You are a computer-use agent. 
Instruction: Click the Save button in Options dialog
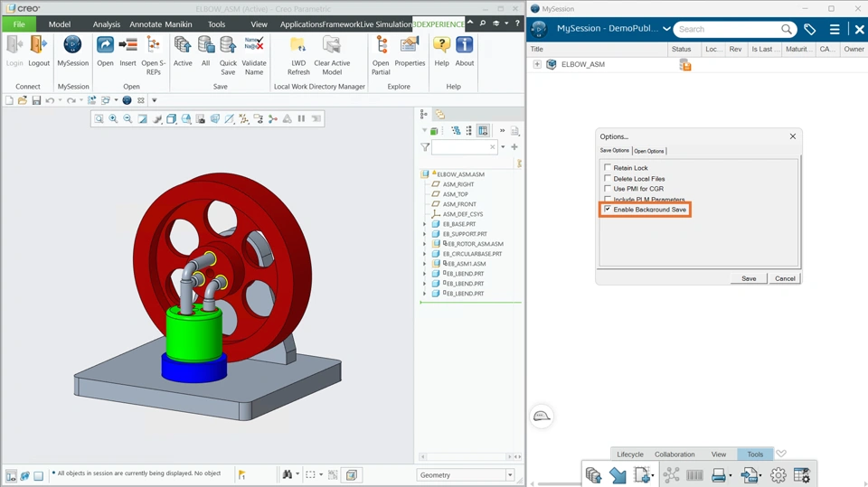point(749,278)
